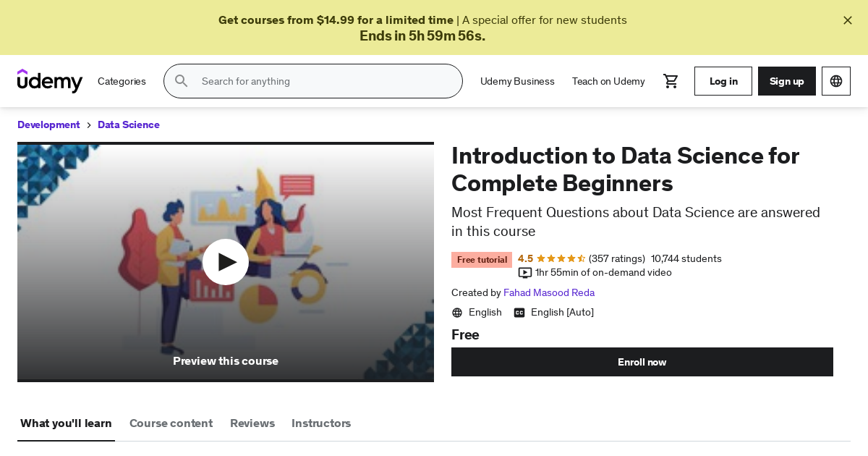Open the shopping cart icon
Image resolution: width=868 pixels, height=456 pixels.
(x=671, y=81)
